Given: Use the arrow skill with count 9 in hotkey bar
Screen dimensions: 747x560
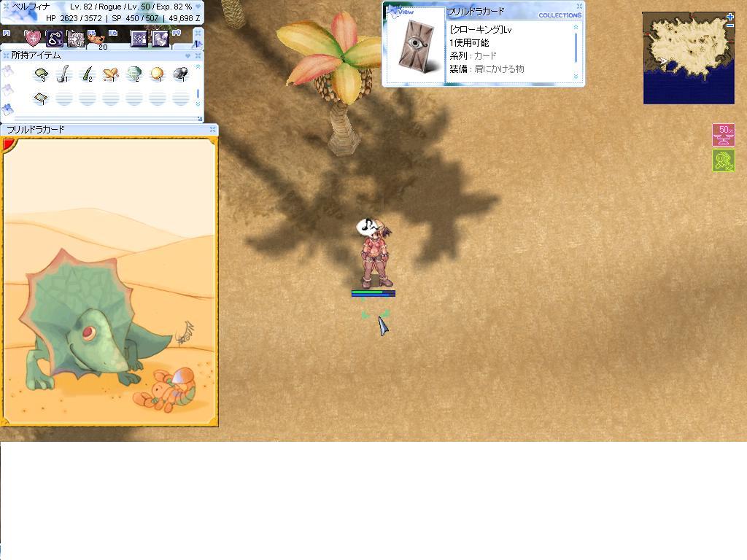Looking at the screenshot, I should tap(75, 38).
